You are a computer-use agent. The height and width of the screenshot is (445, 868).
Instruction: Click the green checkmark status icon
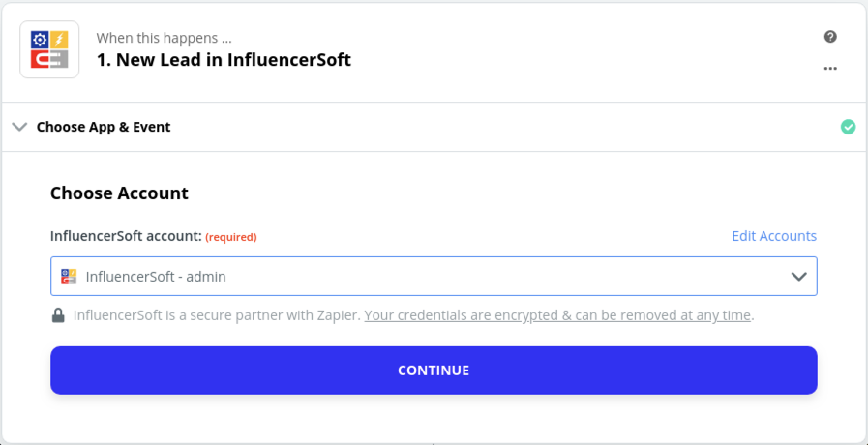[x=848, y=127]
